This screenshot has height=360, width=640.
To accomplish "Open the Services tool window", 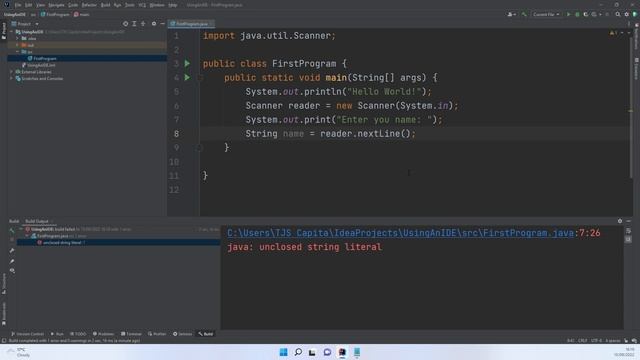I will [182, 334].
